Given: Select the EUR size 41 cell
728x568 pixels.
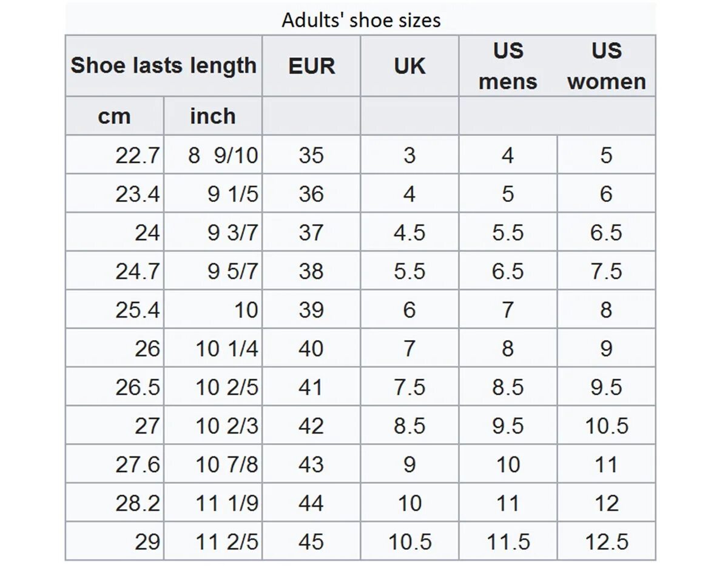Looking at the screenshot, I should click(311, 387).
